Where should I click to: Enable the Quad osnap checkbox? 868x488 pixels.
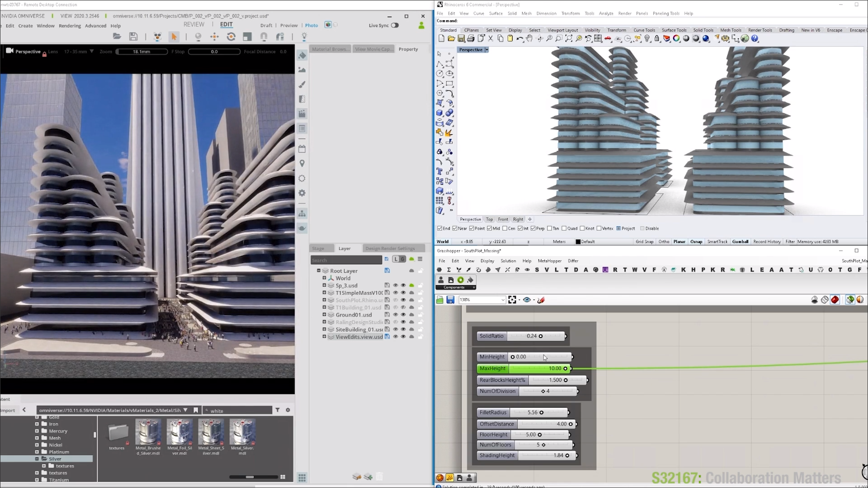[x=564, y=229]
